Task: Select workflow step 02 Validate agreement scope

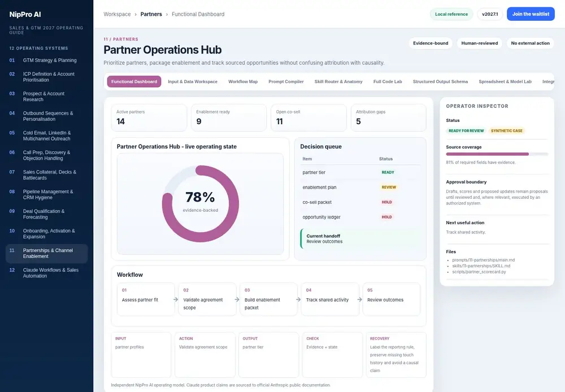Action: tap(207, 299)
